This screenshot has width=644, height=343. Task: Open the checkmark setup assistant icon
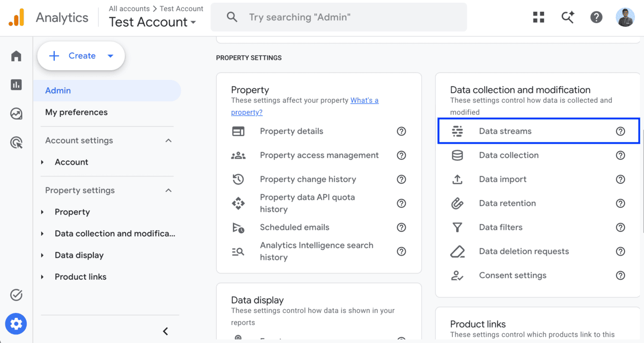tap(16, 295)
